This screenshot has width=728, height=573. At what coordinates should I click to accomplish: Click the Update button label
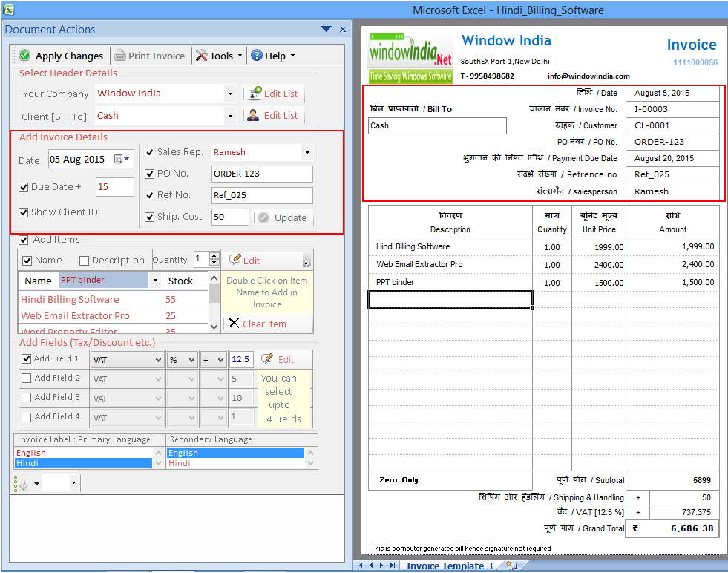pyautogui.click(x=290, y=217)
